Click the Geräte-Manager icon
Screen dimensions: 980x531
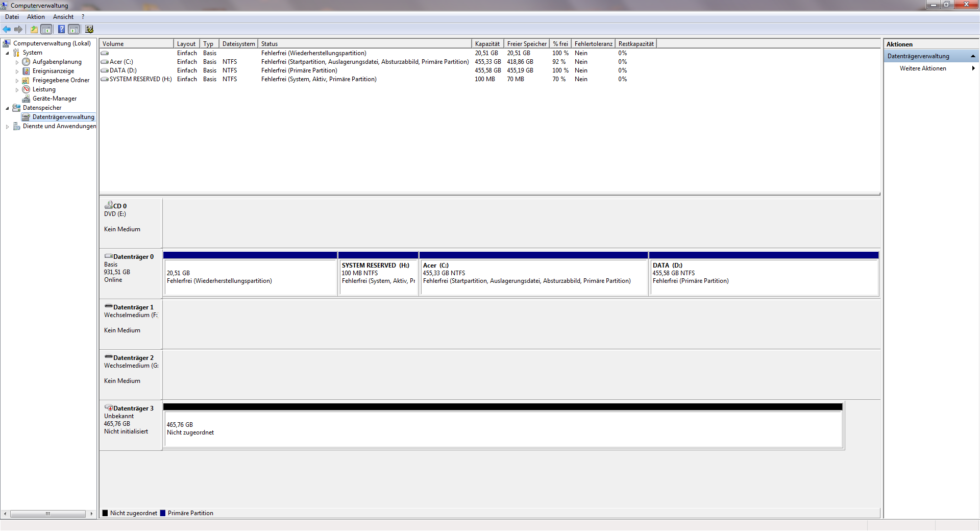[x=26, y=99]
